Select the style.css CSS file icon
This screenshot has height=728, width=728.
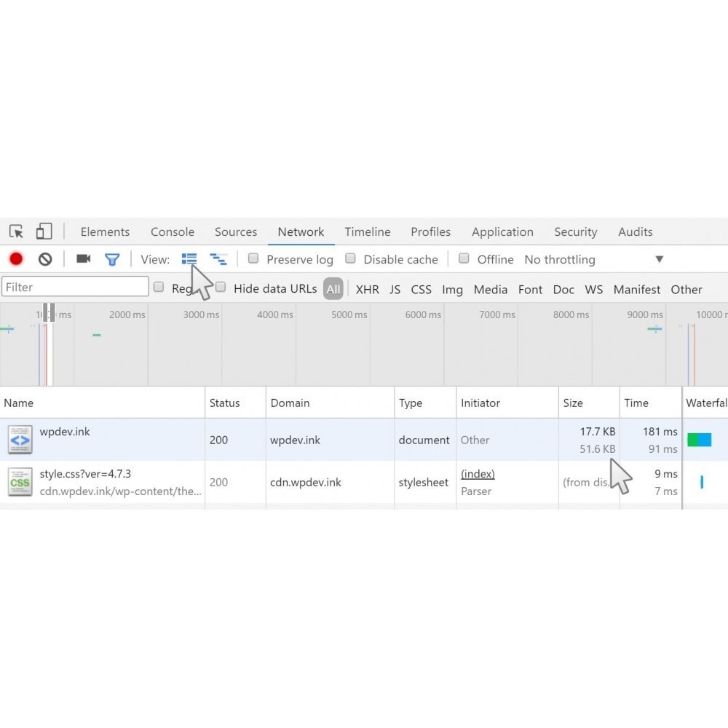click(x=20, y=482)
